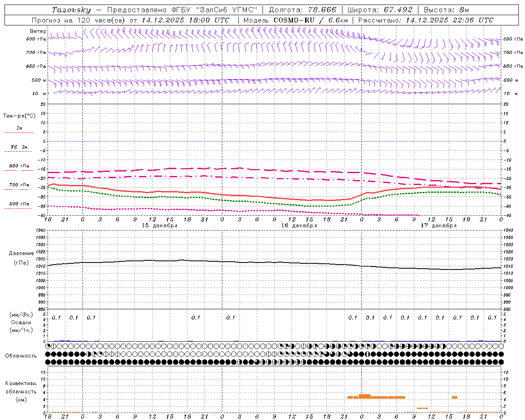Click the '15 декабря' date label

(160, 226)
